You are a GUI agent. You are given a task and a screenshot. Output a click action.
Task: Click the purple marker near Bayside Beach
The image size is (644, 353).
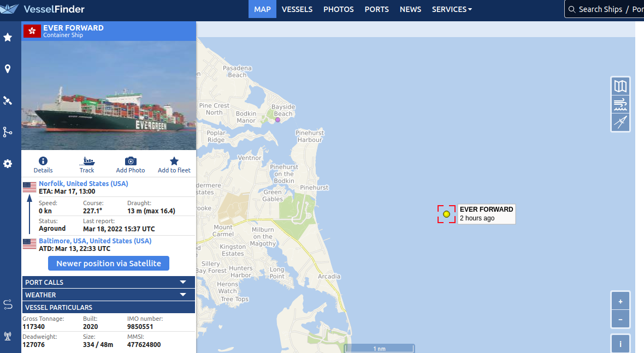[277, 120]
